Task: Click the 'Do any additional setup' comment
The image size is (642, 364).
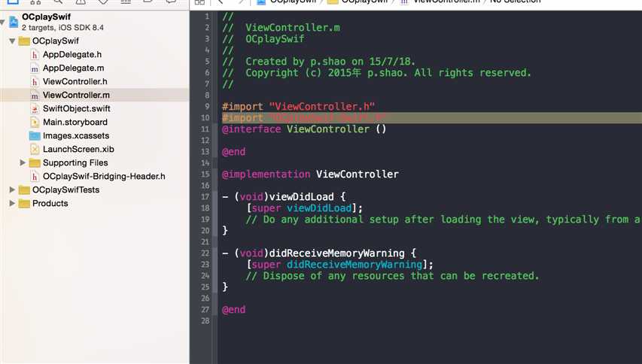Action: 443,219
